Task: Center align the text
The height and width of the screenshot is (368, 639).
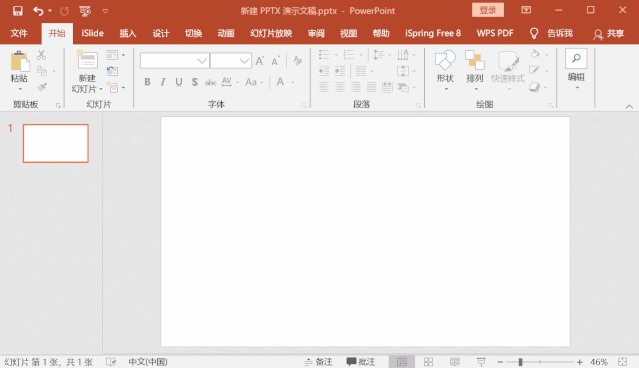Action: point(340,87)
